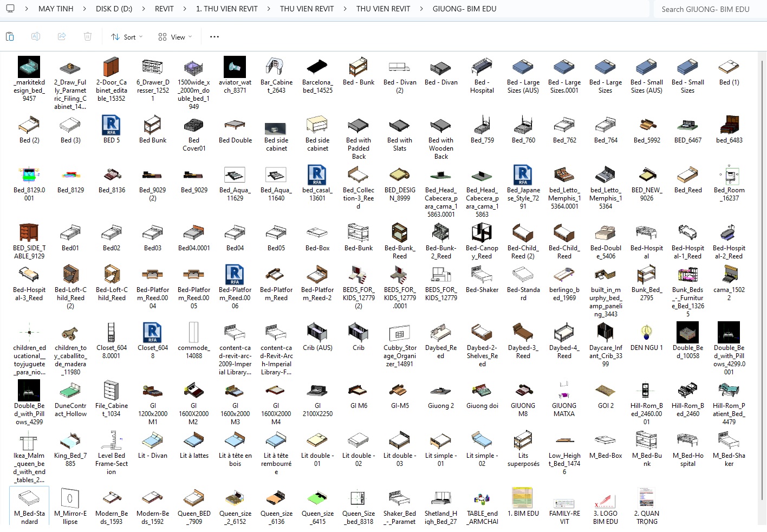Click the Delete trash icon
This screenshot has height=532, width=767.
(88, 37)
